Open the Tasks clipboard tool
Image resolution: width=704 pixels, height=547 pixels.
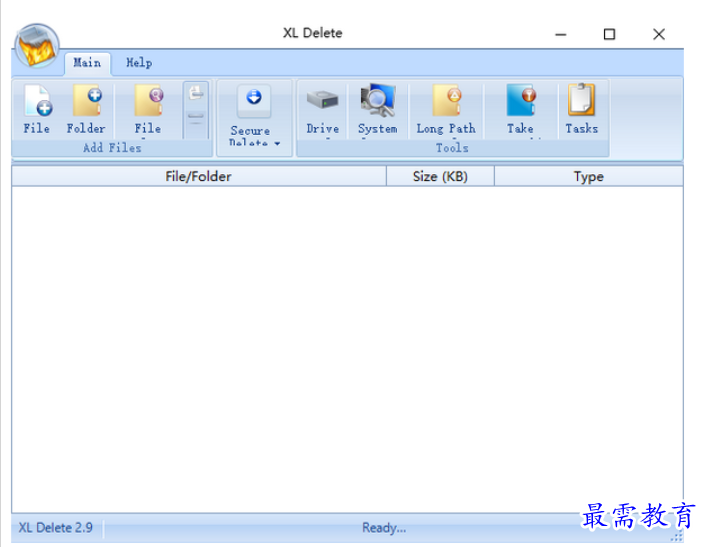[581, 109]
